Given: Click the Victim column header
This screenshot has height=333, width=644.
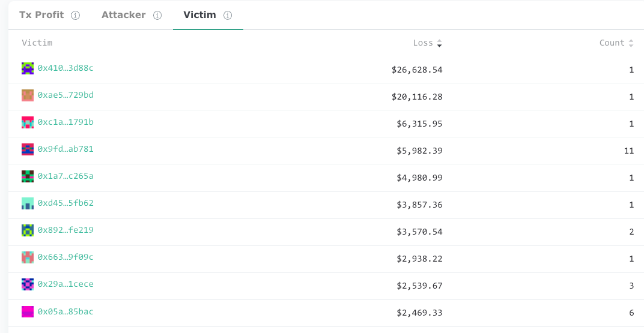Looking at the screenshot, I should coord(37,43).
